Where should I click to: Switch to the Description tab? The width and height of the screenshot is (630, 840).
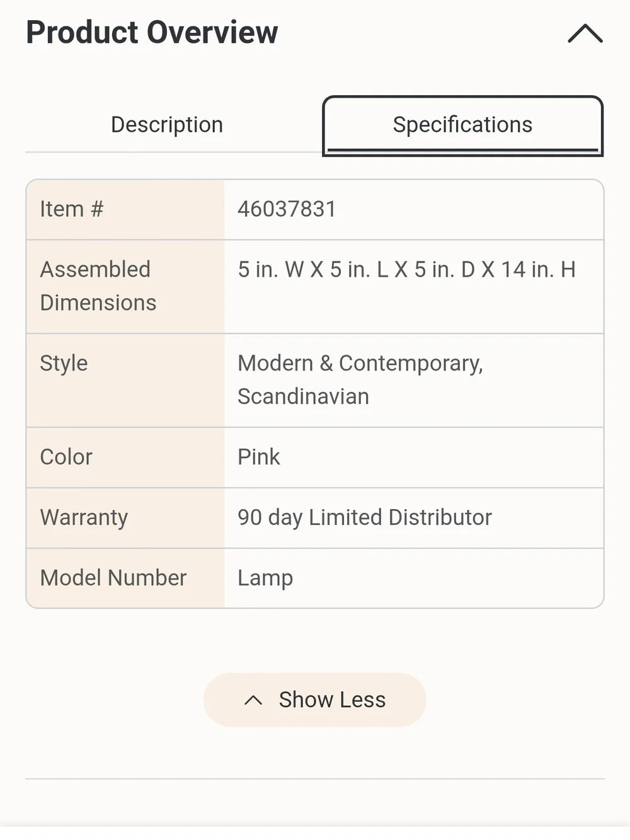point(167,125)
